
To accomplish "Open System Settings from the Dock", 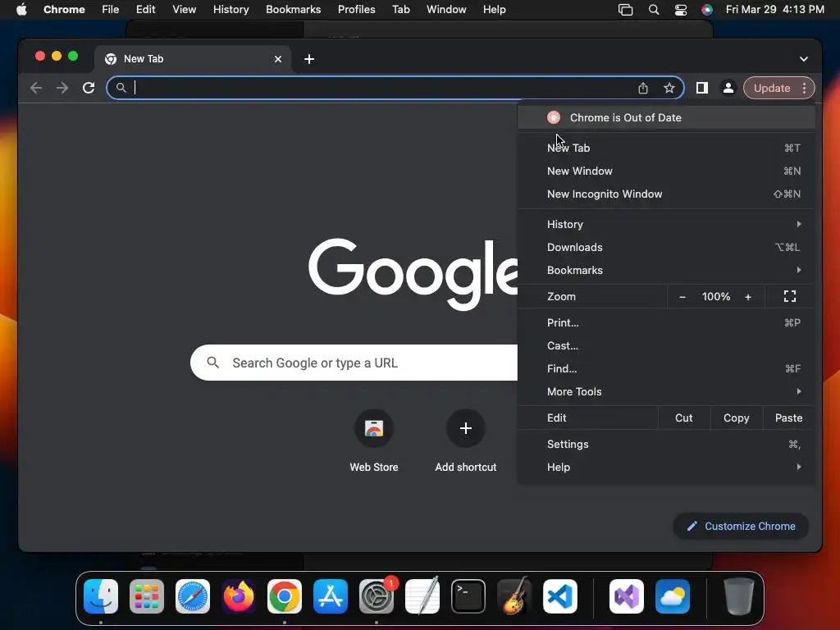I will pos(376,596).
